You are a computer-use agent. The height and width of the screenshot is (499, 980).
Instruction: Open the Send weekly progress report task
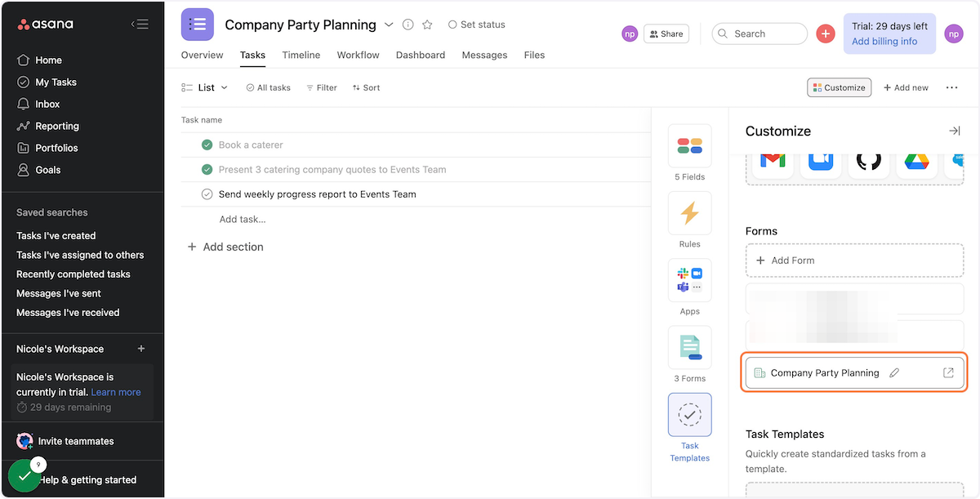click(x=318, y=194)
